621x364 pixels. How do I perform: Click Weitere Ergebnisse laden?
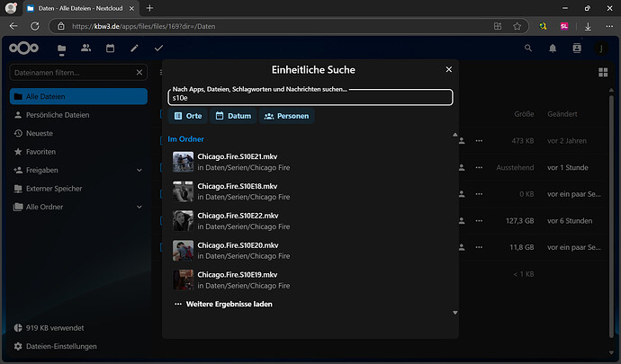(x=229, y=304)
